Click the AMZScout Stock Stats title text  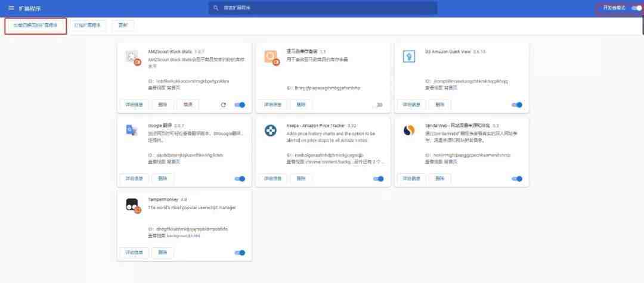(x=170, y=52)
